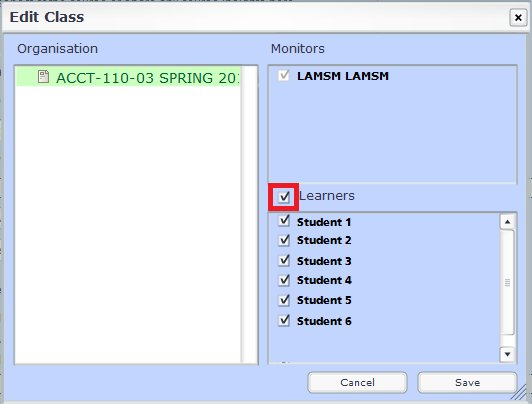532x404 pixels.
Task: Uncheck the Student 4 checkbox
Action: pyautogui.click(x=284, y=280)
